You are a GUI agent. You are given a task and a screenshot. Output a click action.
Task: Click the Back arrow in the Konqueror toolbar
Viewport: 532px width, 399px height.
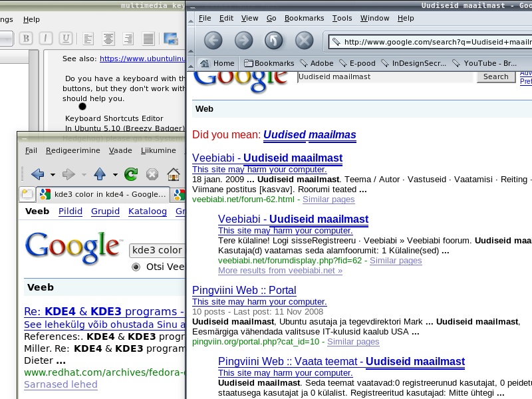pyautogui.click(x=37, y=174)
